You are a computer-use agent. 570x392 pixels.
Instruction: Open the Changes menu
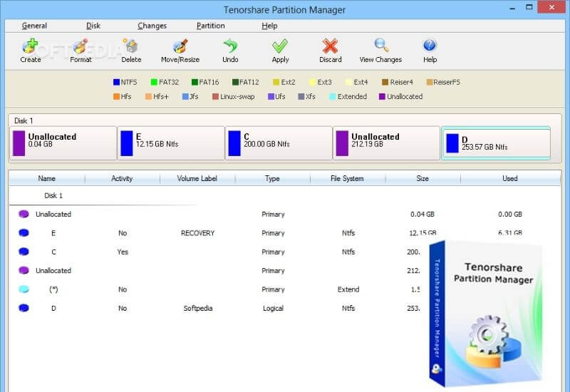(x=152, y=26)
